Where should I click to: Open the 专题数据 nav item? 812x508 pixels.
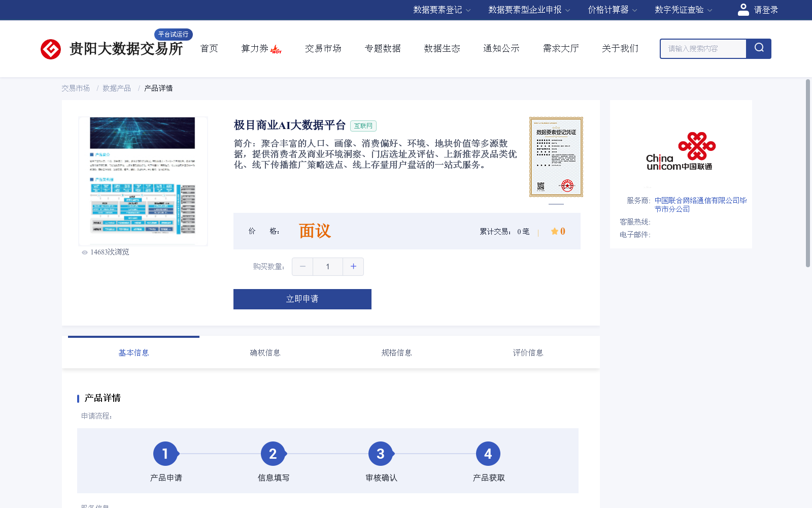(383, 48)
